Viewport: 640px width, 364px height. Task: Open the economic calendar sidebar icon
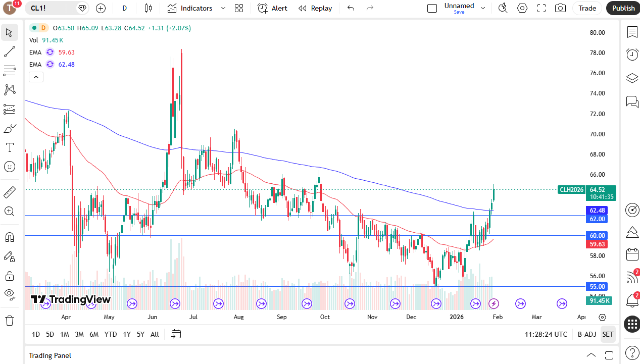click(x=632, y=254)
